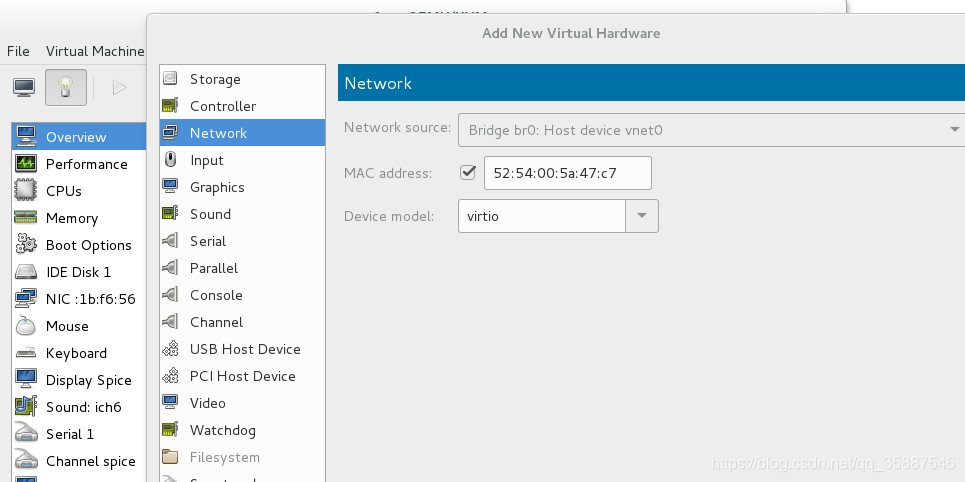Open the Device model dropdown arrow
This screenshot has height=482, width=965.
point(642,215)
